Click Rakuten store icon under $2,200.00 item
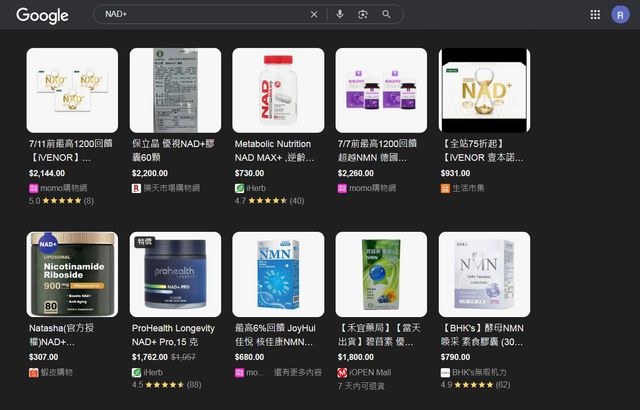 coord(136,188)
